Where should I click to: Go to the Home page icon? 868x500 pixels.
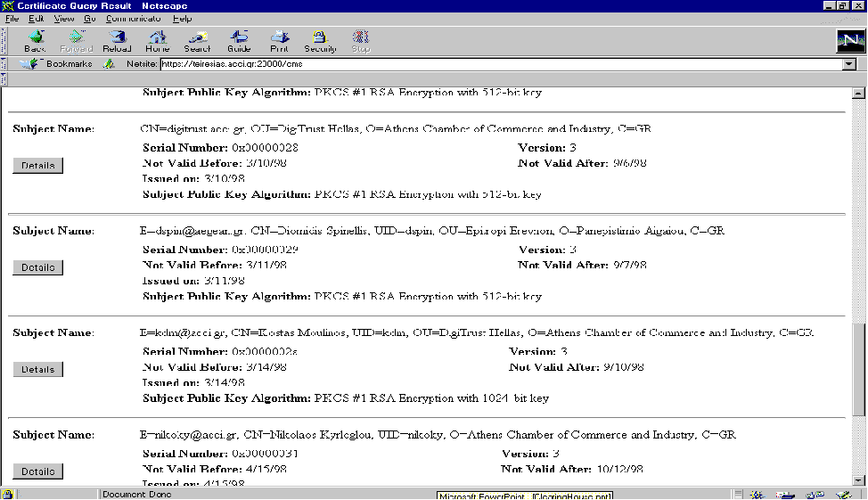pyautogui.click(x=157, y=41)
